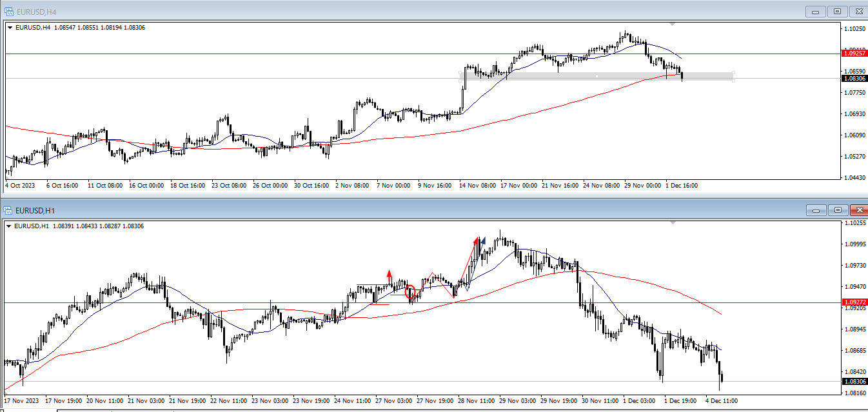Click the EURUSD,H4 window title icon
Screen dimensions: 868x412
pyautogui.click(x=8, y=11)
